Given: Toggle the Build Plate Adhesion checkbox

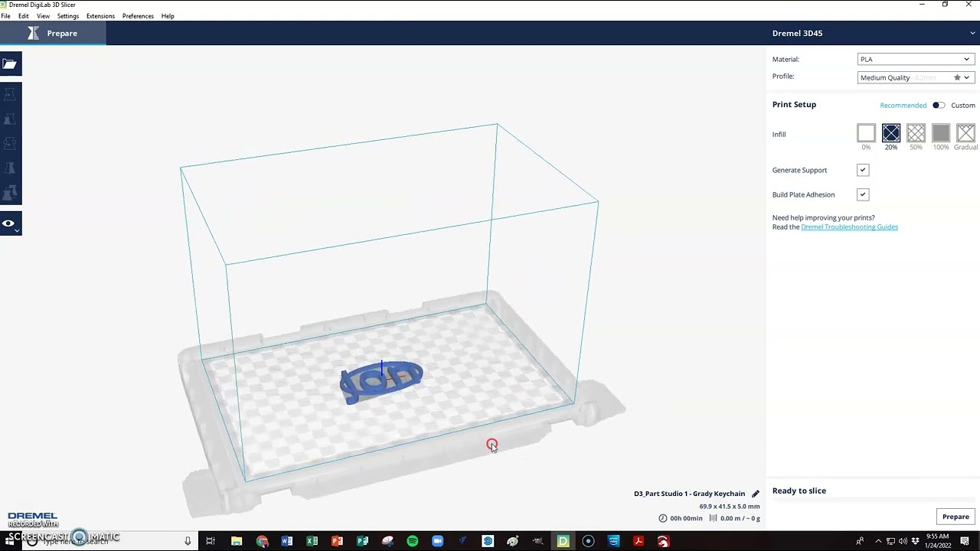Looking at the screenshot, I should pos(863,194).
